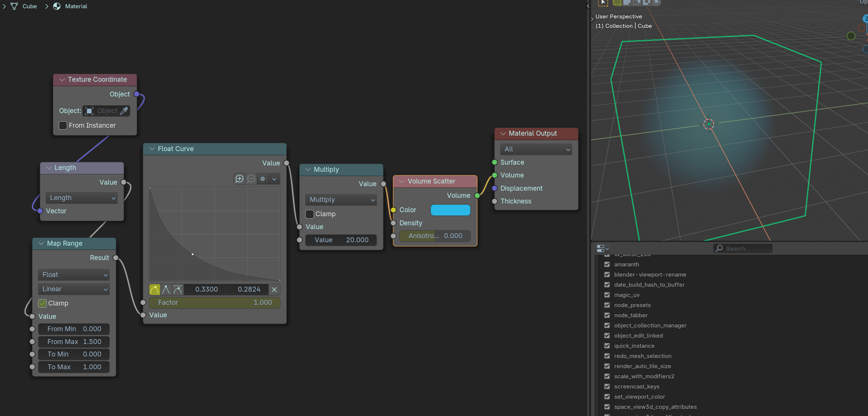
Task: Set curve point to vector handle type
Action: point(166,290)
